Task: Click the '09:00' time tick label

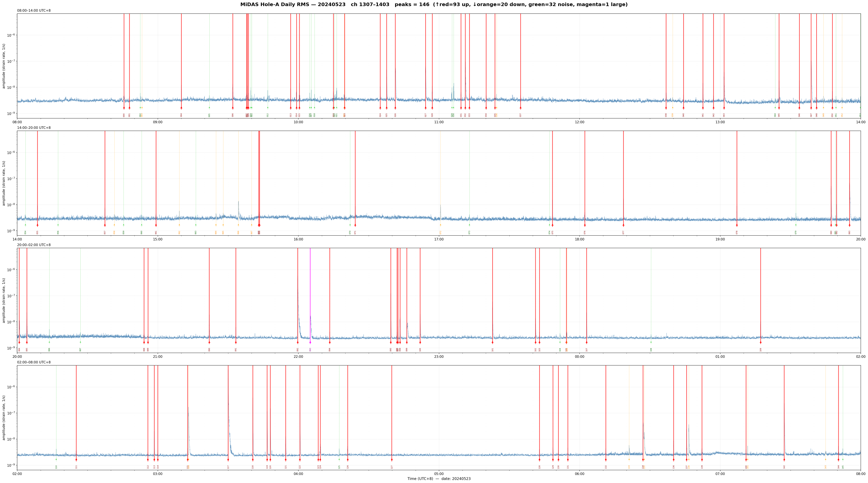Action: [x=158, y=122]
